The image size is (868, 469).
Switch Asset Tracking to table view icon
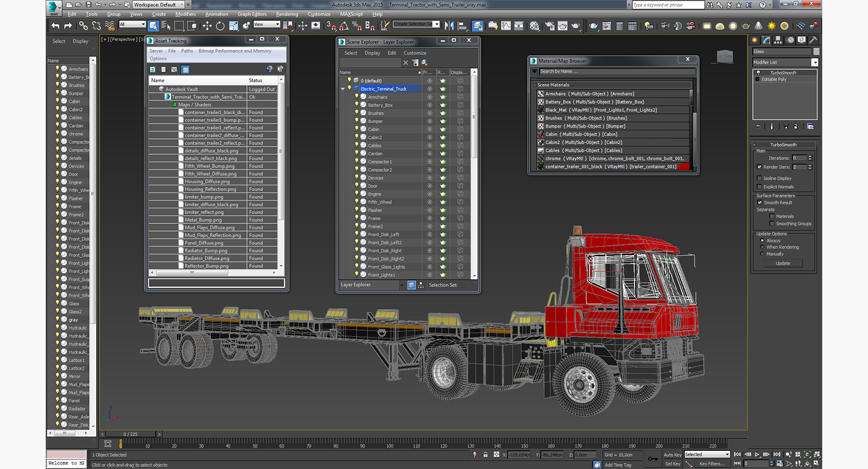click(x=185, y=69)
